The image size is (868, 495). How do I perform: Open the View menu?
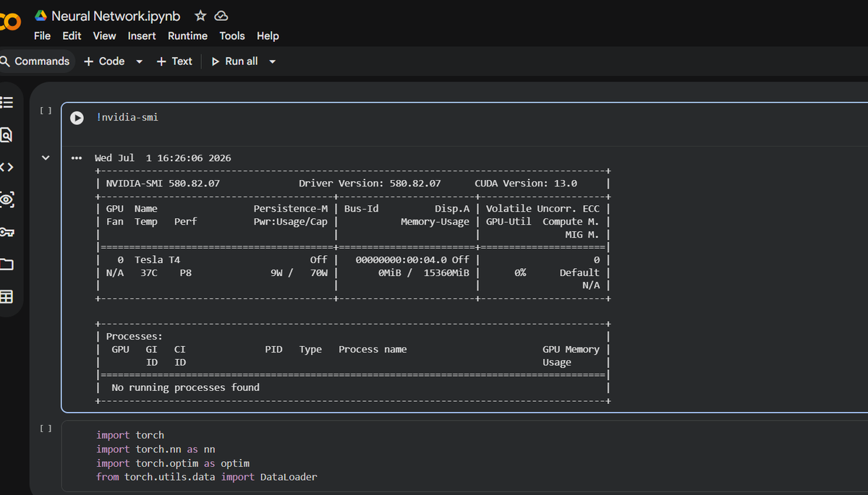tap(104, 36)
